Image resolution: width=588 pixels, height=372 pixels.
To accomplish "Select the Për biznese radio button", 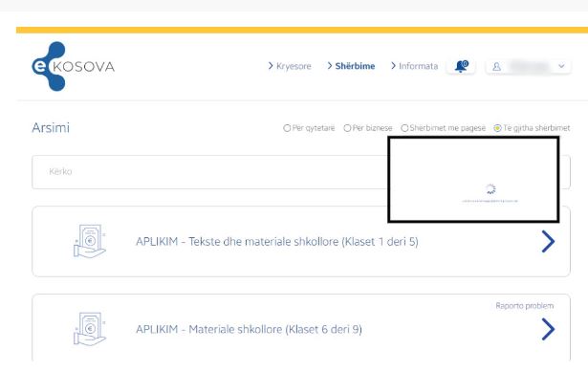I will point(347,128).
